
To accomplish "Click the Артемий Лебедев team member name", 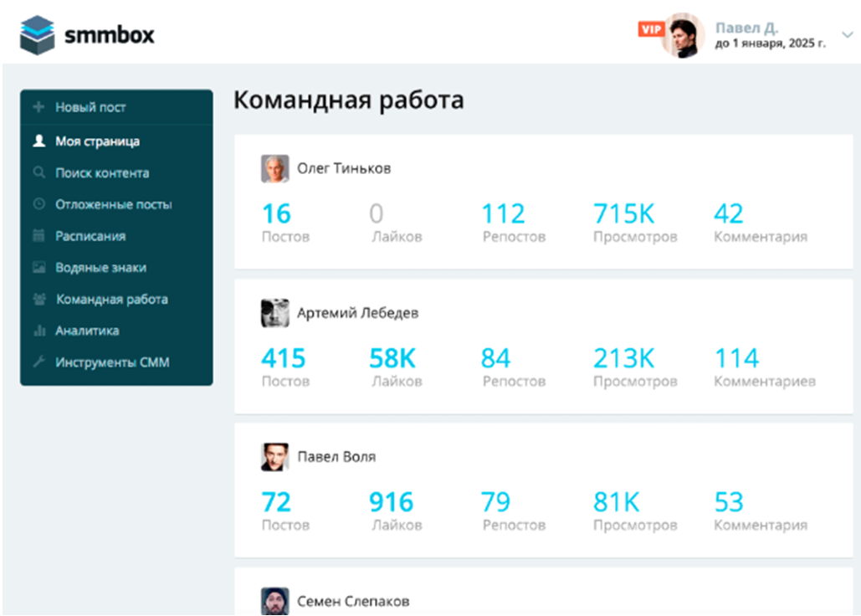I will 357,313.
